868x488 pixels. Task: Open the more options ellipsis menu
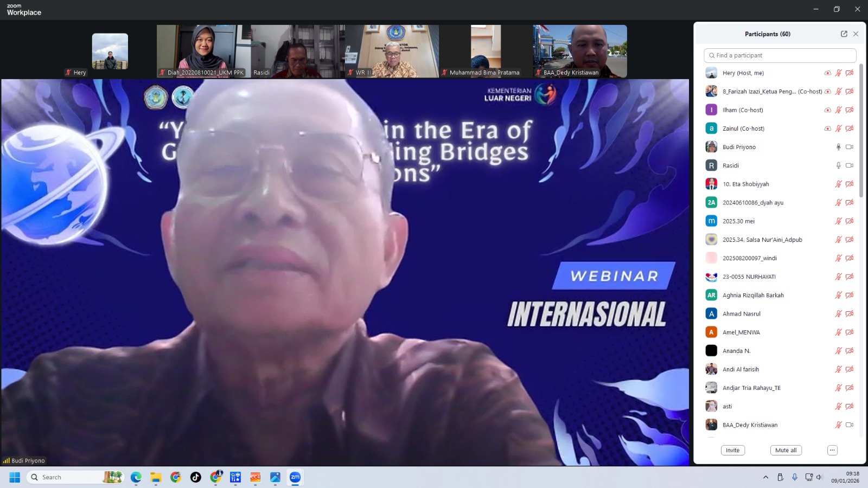click(x=832, y=450)
